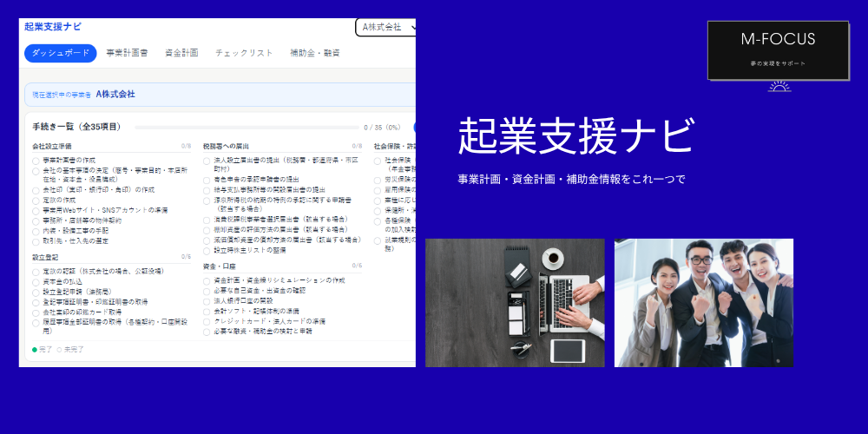Tick 会社実印の印鑑カード取得

[36, 312]
